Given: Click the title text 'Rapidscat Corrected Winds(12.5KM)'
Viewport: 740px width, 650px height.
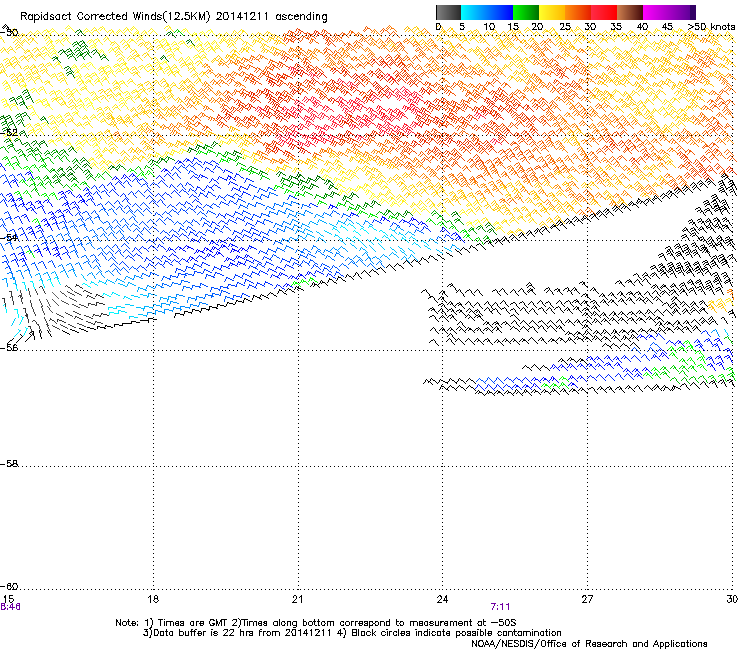Looking at the screenshot, I should tap(115, 17).
